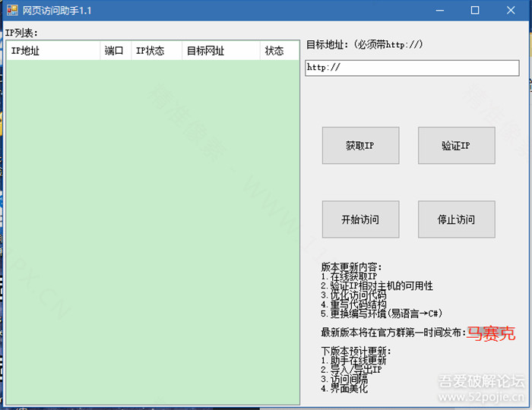This screenshot has height=410, width=532.
Task: Click the IP列表 label
Action: coord(21,33)
